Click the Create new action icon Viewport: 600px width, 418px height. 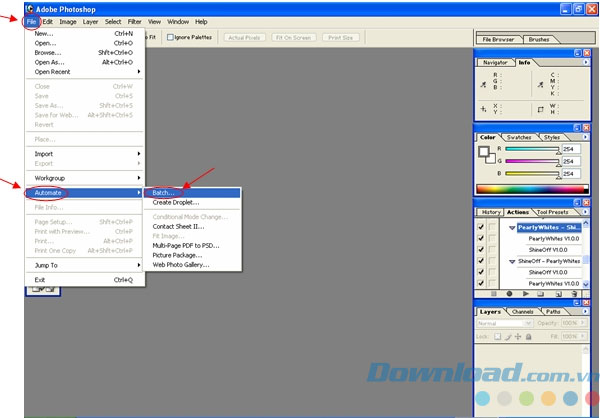[559, 294]
